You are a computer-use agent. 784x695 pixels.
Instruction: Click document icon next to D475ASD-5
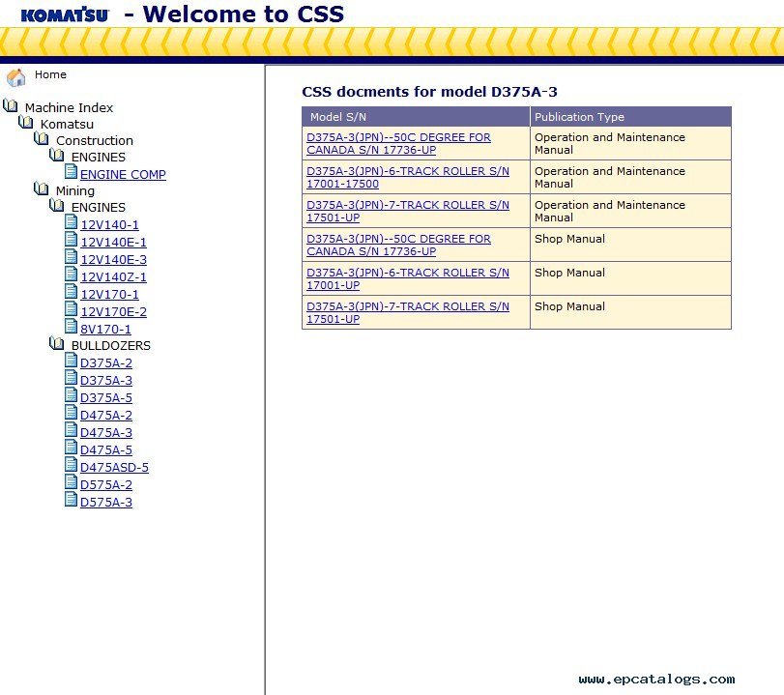point(72,465)
